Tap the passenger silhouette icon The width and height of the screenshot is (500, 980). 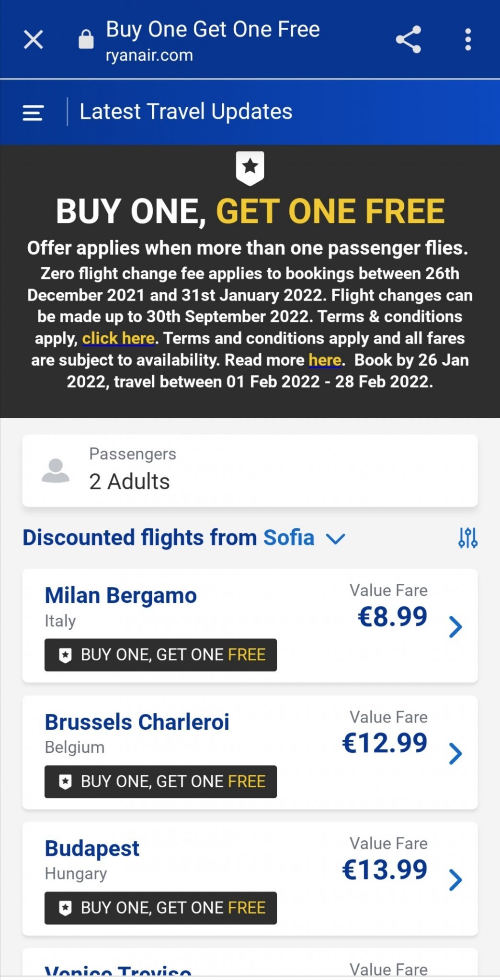click(x=56, y=471)
